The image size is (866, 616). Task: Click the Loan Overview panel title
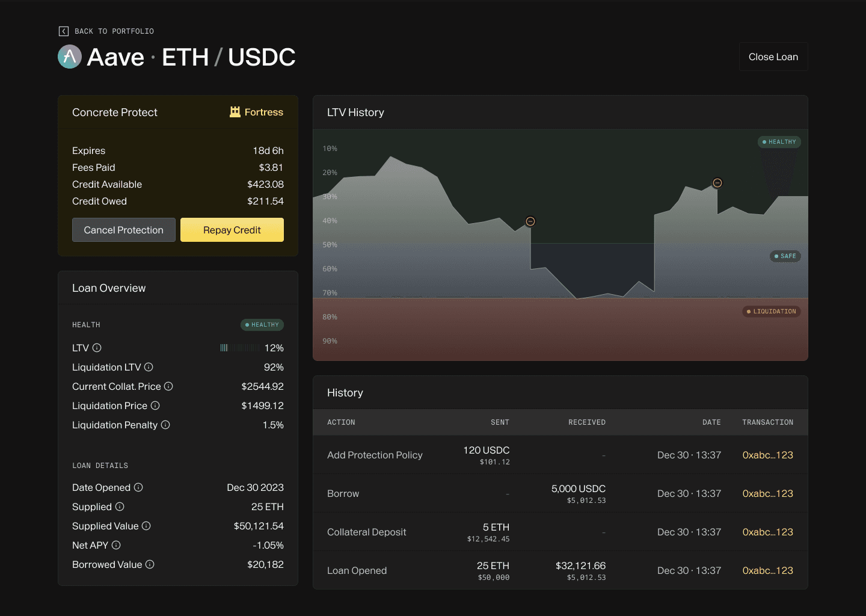click(x=109, y=288)
